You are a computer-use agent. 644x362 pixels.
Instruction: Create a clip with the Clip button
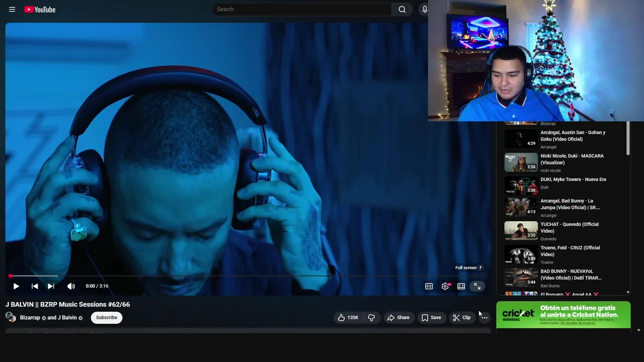[461, 317]
